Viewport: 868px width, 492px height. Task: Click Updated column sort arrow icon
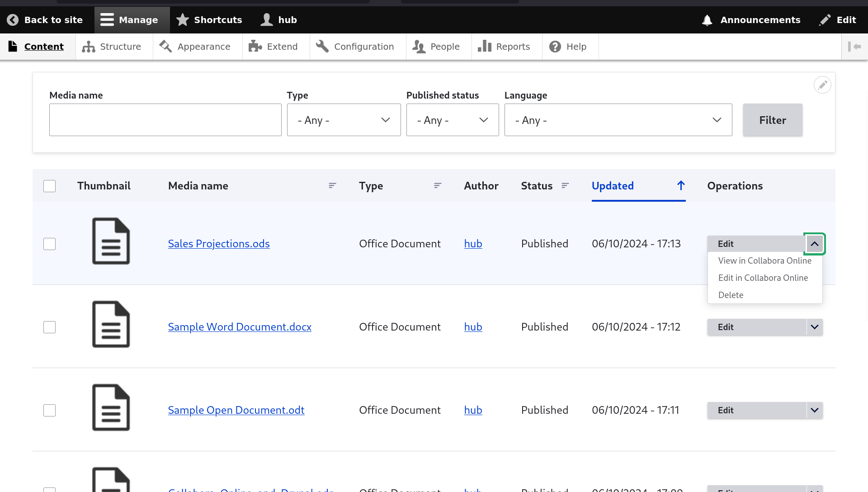(681, 186)
